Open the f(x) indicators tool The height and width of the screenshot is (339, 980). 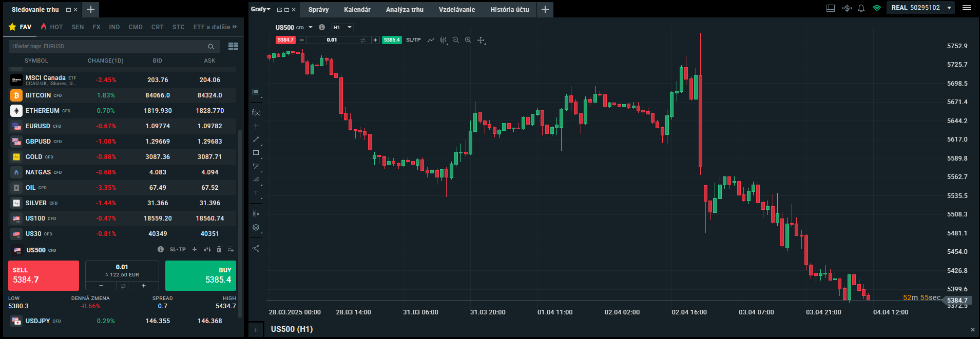256,112
